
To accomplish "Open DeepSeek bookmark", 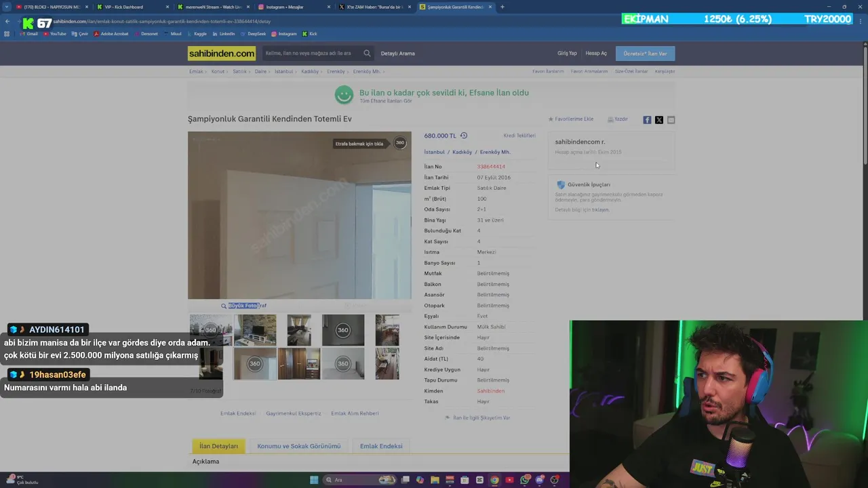I will click(x=253, y=34).
